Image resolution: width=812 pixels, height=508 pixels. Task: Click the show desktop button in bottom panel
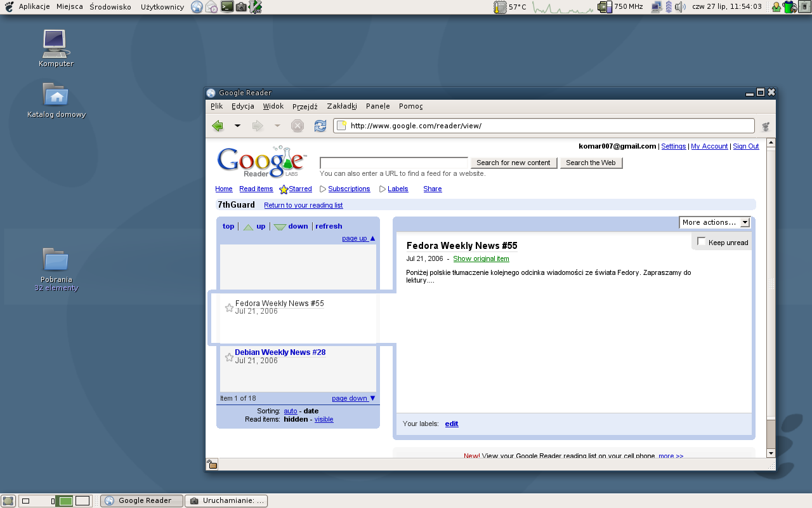coord(8,501)
